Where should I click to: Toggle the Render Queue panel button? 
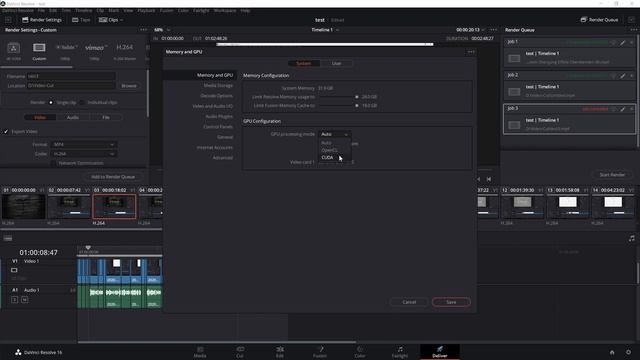click(x=599, y=20)
